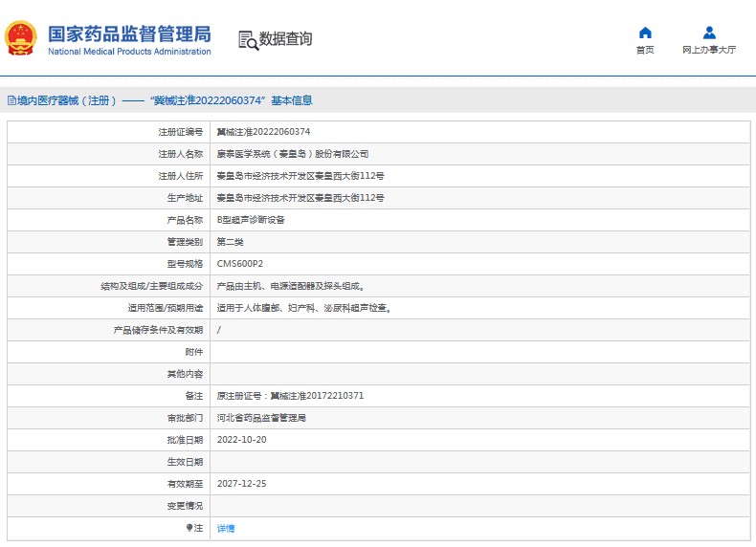The image size is (756, 547).
Task: Click the approving department 河北省药品监督管理局
Action: (261, 418)
